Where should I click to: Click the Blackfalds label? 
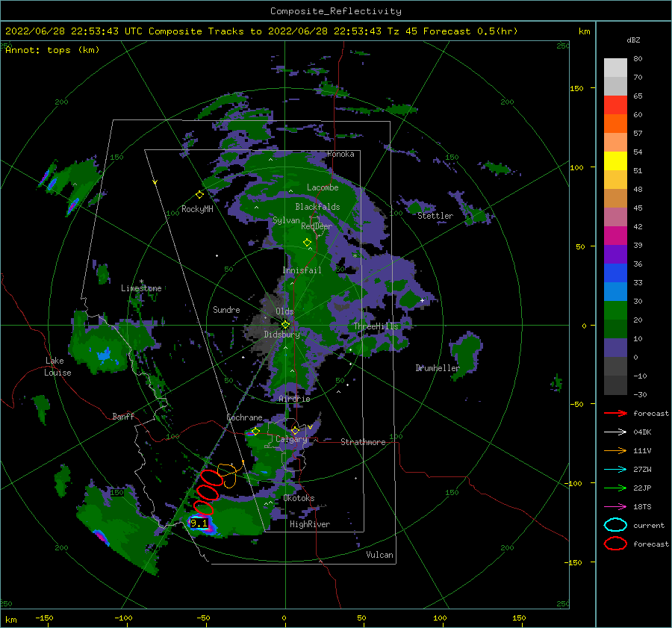(x=317, y=207)
